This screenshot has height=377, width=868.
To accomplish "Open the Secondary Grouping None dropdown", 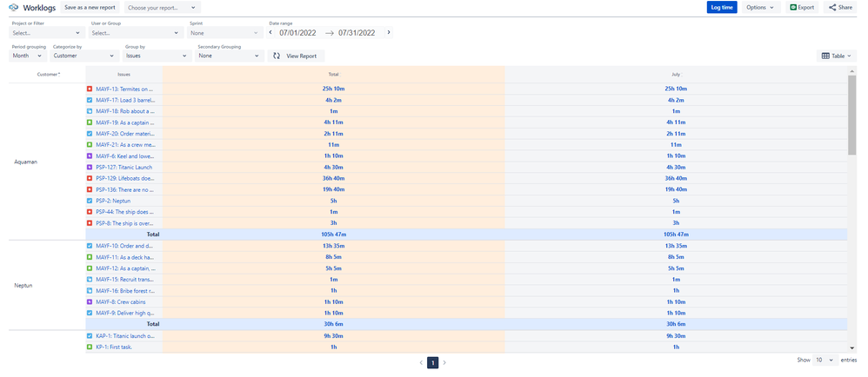I will click(230, 56).
